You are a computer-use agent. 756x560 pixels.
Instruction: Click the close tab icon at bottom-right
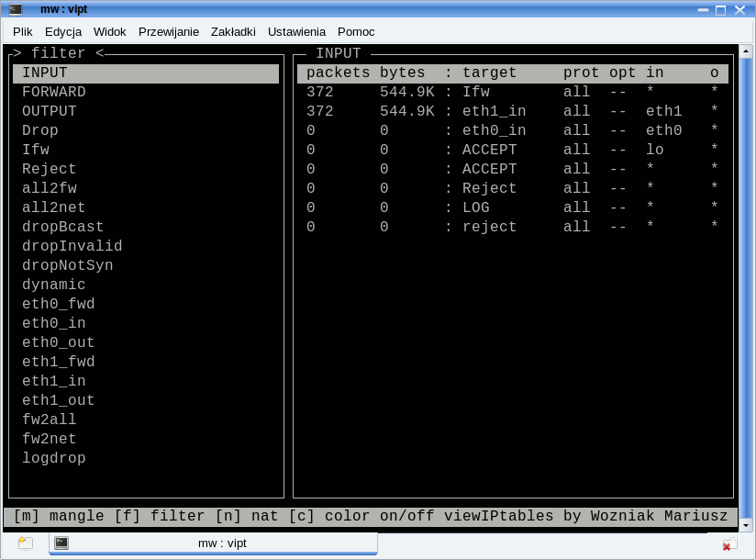728,544
